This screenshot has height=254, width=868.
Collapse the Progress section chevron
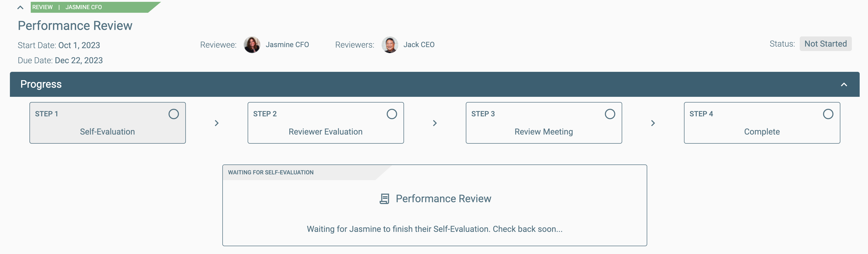(844, 84)
